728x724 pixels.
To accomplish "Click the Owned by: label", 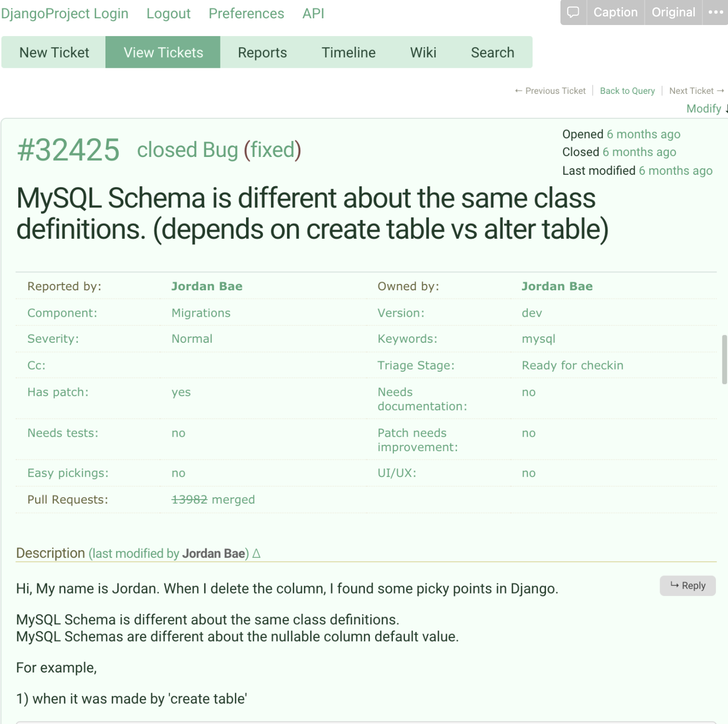I will [408, 286].
